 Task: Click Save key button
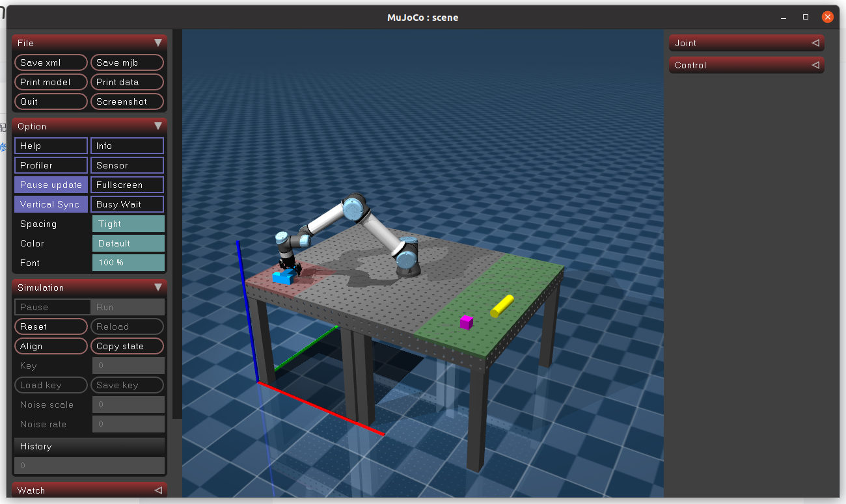pos(127,385)
